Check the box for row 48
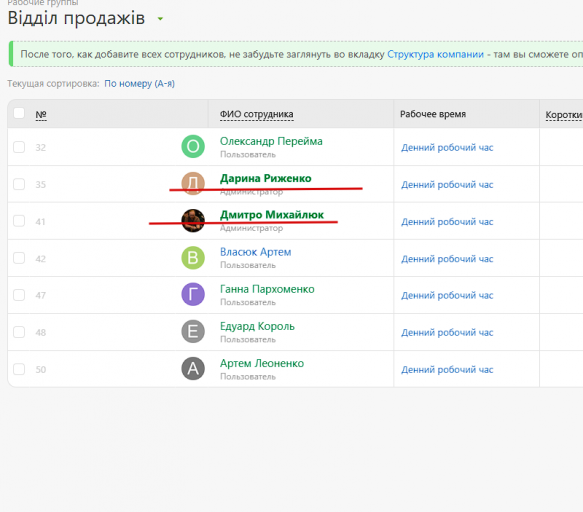Screen dimensions: 583x512 tap(19, 332)
